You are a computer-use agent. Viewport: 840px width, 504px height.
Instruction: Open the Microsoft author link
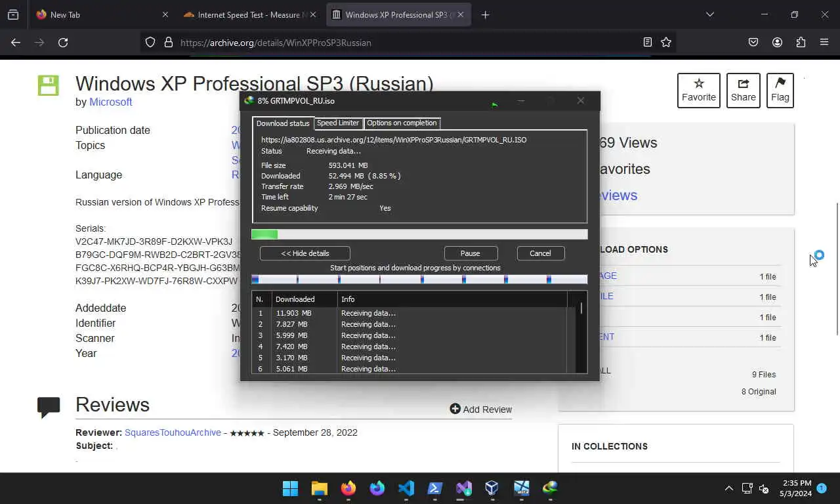pyautogui.click(x=111, y=102)
